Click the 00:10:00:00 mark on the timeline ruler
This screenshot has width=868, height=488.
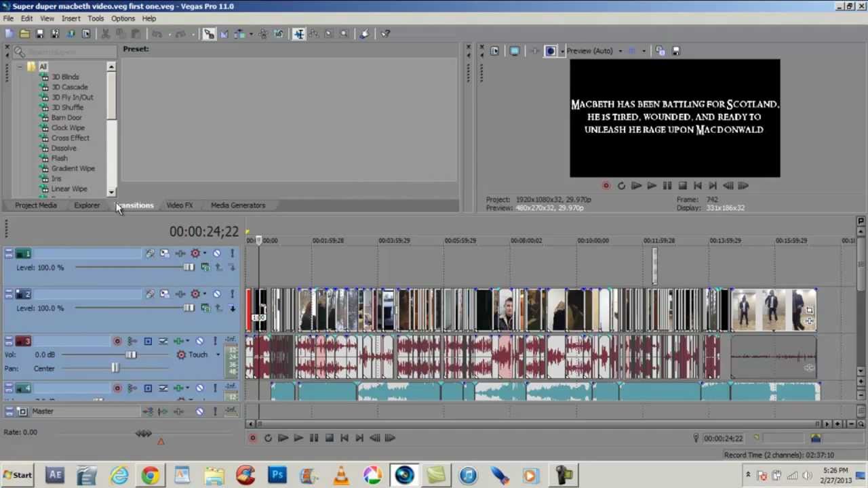(593, 241)
